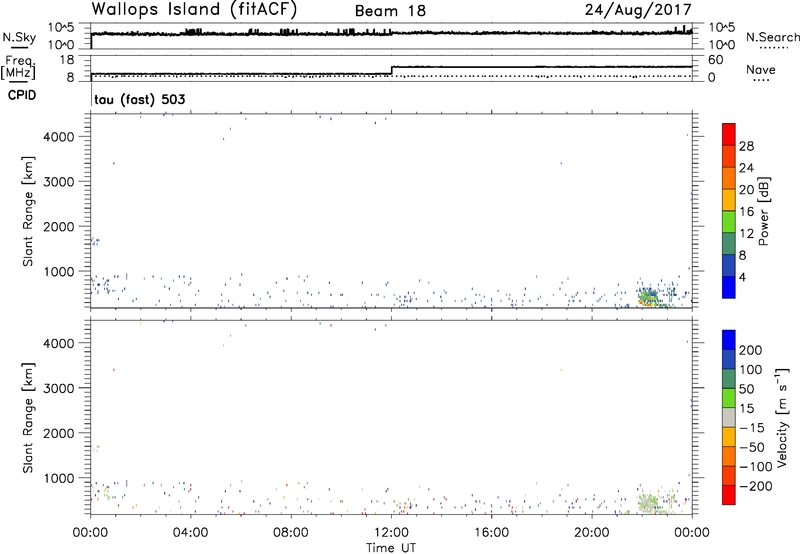Pick the yellow 16–20 dB Power swatch
The image size is (800, 554).
point(729,199)
